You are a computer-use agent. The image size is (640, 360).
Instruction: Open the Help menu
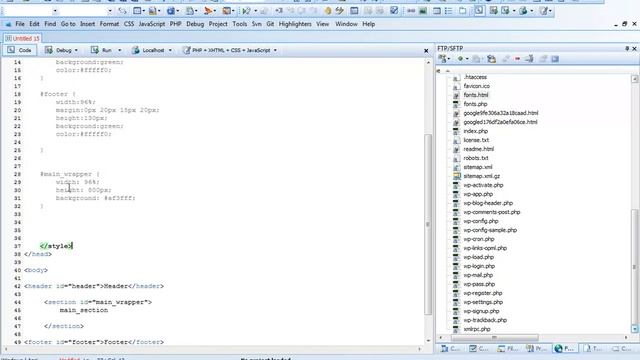coord(369,24)
